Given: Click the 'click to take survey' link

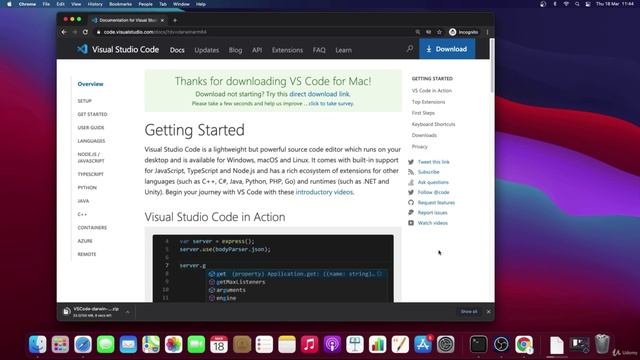Looking at the screenshot, I should 331,104.
